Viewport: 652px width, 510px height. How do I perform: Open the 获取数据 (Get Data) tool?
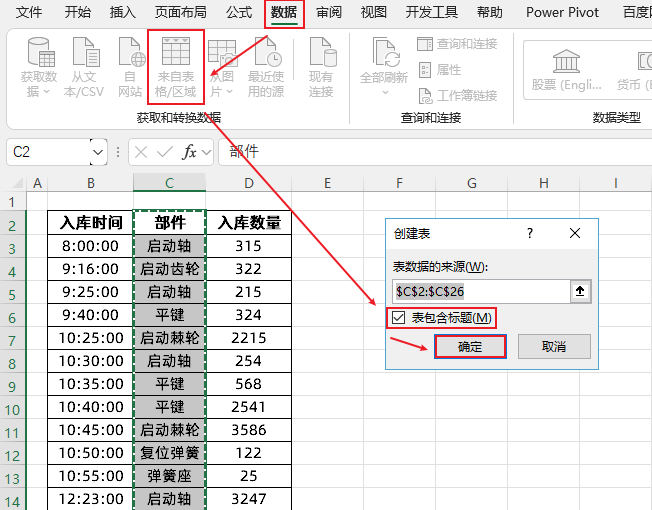[39, 67]
